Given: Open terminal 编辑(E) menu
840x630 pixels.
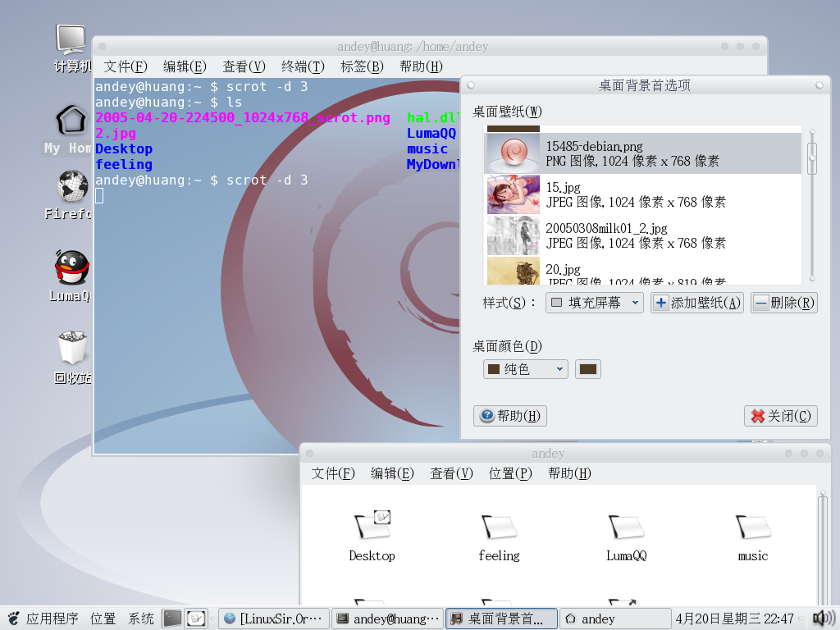Looking at the screenshot, I should (185, 66).
